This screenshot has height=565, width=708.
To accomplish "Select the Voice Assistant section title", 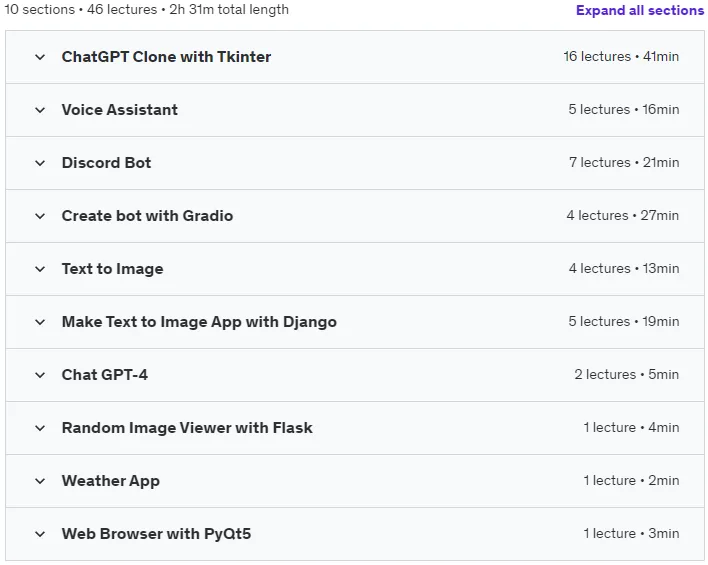I will [120, 110].
